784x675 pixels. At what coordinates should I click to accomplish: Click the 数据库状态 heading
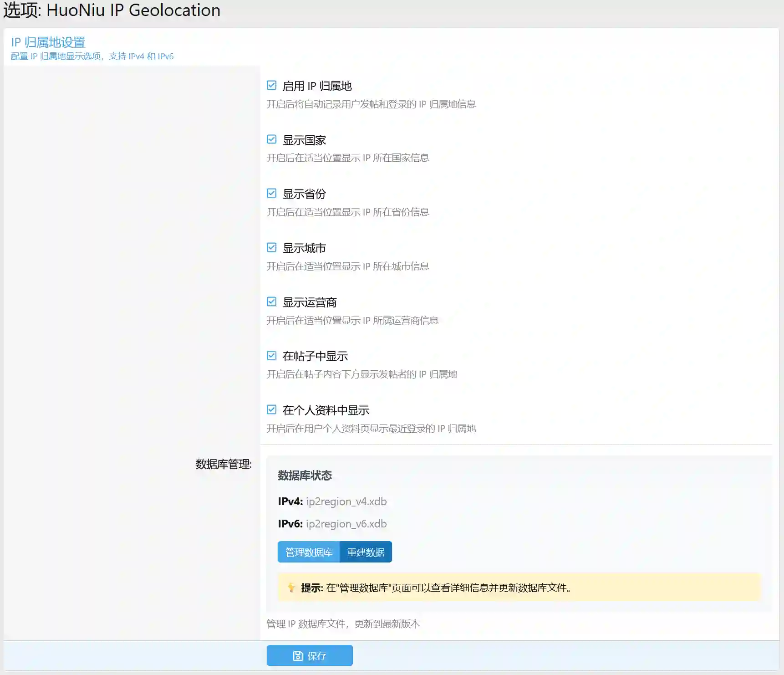tap(305, 476)
